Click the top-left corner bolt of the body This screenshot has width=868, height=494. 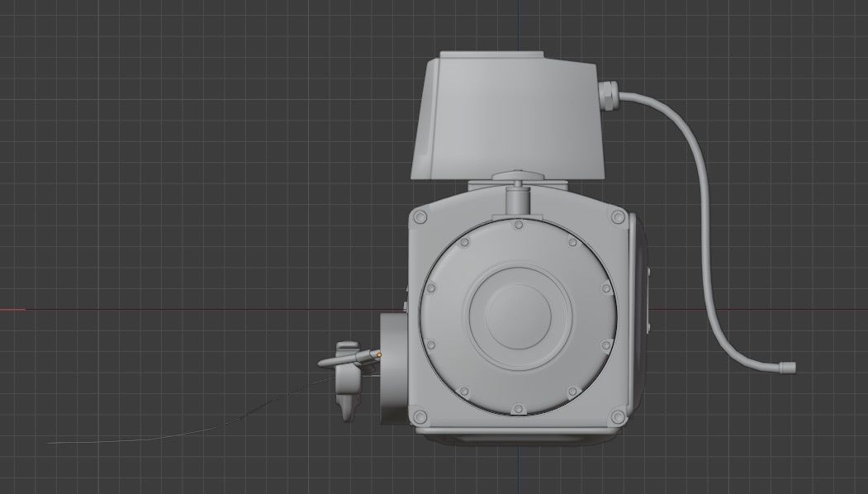(420, 217)
